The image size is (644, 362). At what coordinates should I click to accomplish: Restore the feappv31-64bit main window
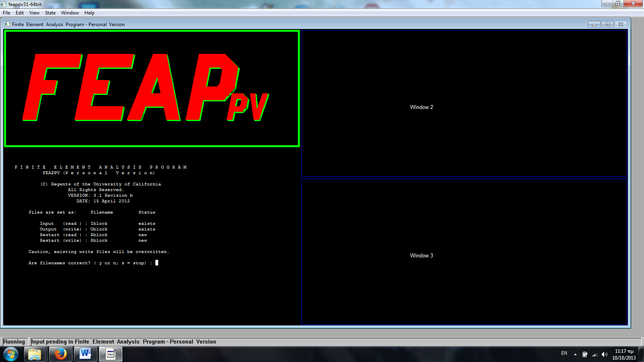(x=618, y=4)
